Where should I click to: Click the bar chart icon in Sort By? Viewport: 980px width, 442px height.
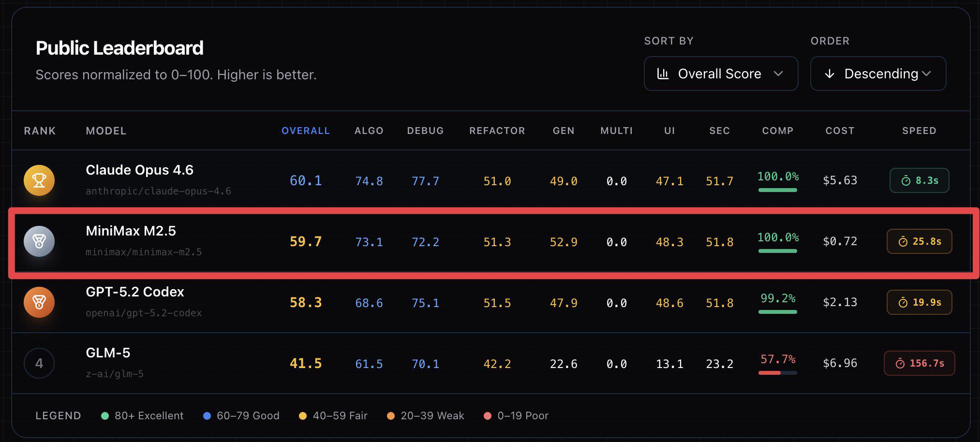click(663, 74)
